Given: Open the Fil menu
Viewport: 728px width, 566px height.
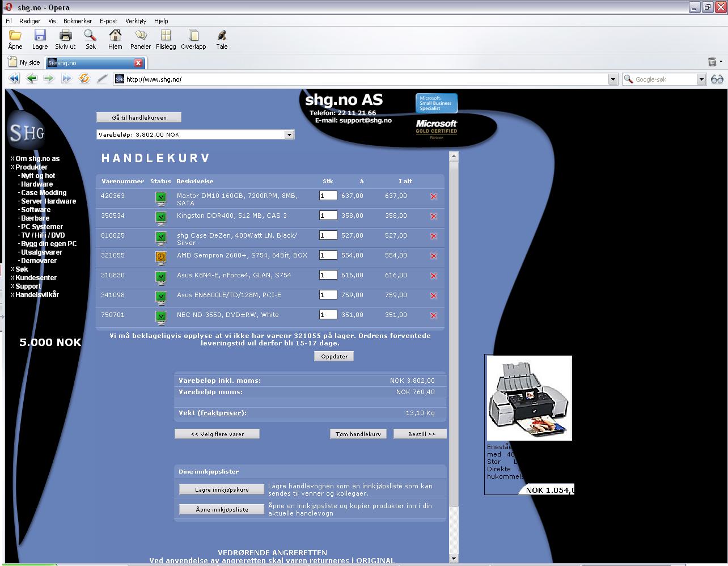Looking at the screenshot, I should tap(9, 21).
